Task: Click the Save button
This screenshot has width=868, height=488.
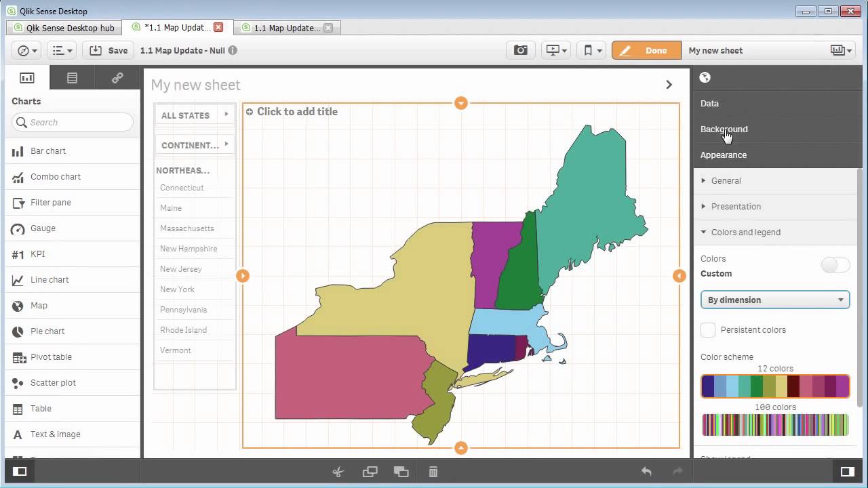Action: pyautogui.click(x=108, y=50)
